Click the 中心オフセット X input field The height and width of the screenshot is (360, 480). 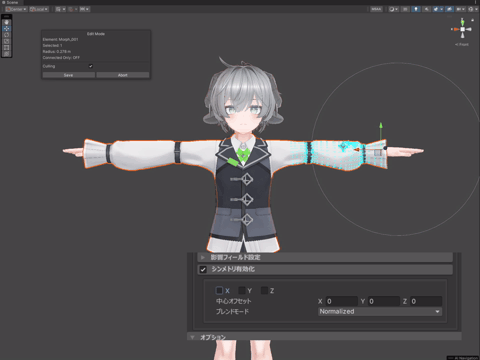(341, 301)
